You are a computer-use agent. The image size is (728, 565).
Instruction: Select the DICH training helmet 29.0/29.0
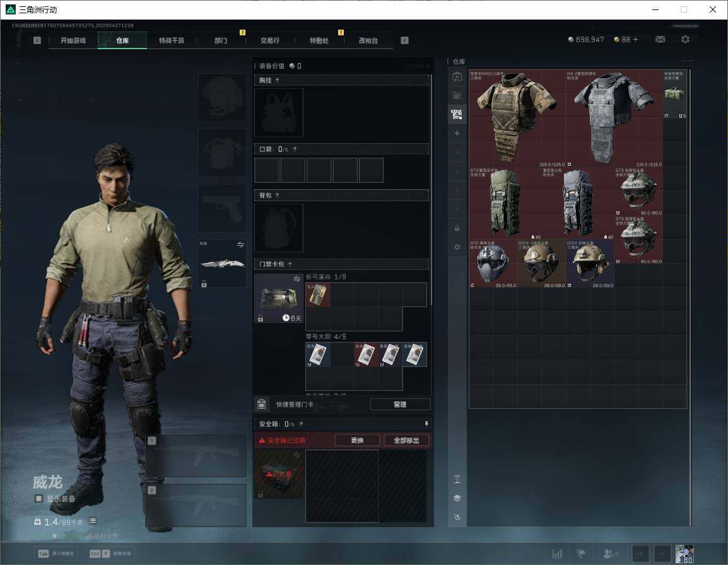pyautogui.click(x=590, y=264)
